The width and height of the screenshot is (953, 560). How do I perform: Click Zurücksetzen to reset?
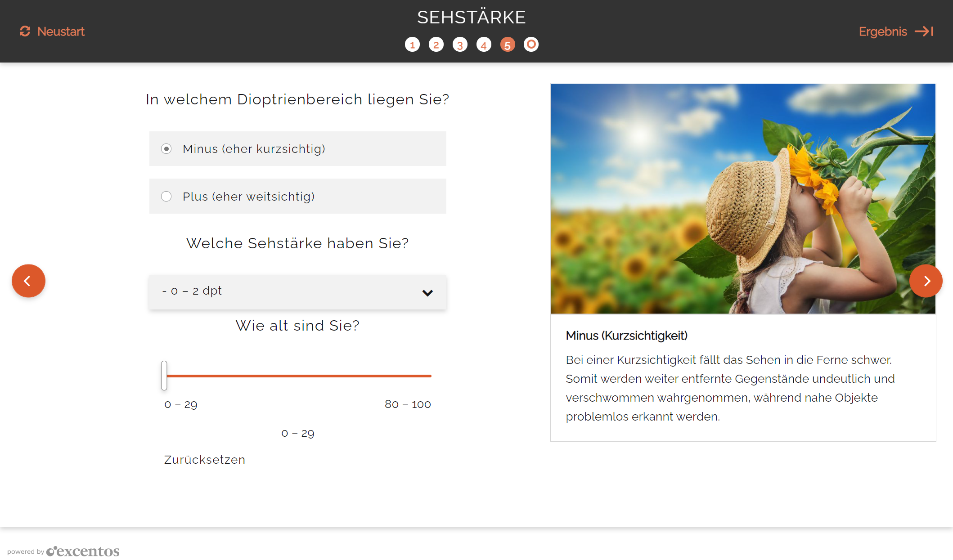tap(204, 460)
